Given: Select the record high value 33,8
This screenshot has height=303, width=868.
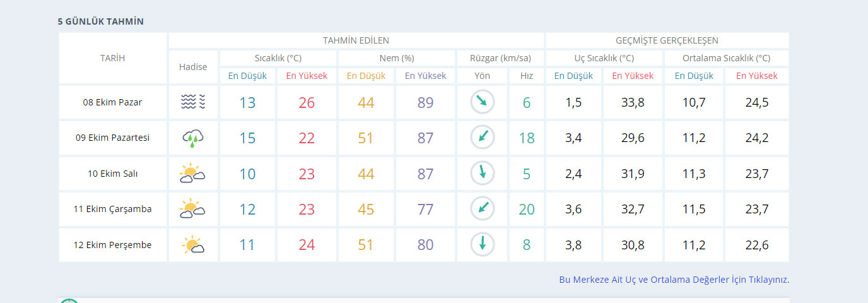Looking at the screenshot, I should (x=633, y=102).
